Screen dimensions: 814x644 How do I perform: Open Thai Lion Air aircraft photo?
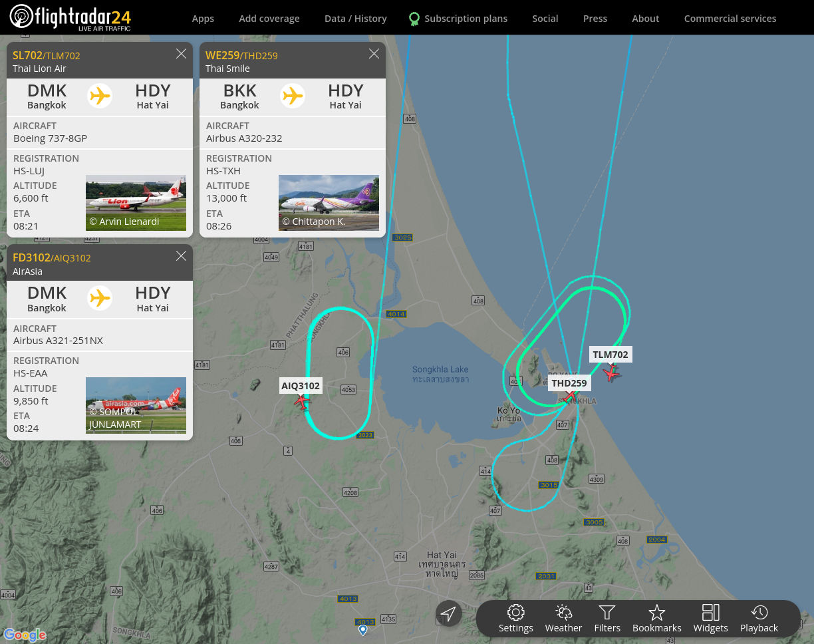(136, 203)
